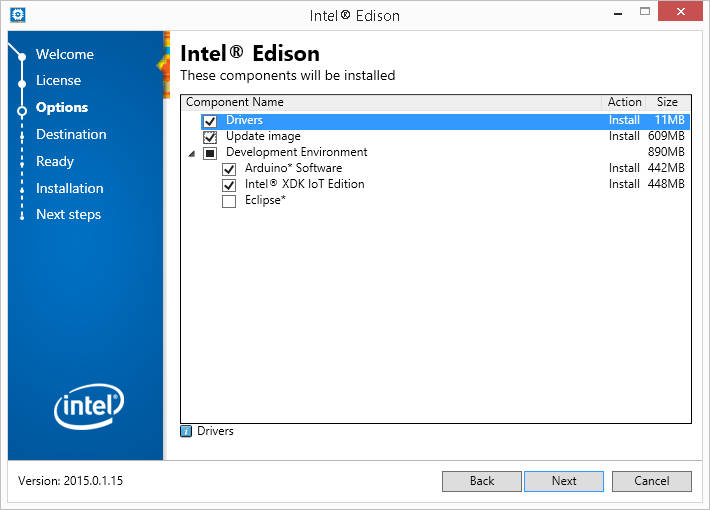Click Install action in Arduino* Software row
Viewport: 710px width, 510px height.
coord(624,168)
